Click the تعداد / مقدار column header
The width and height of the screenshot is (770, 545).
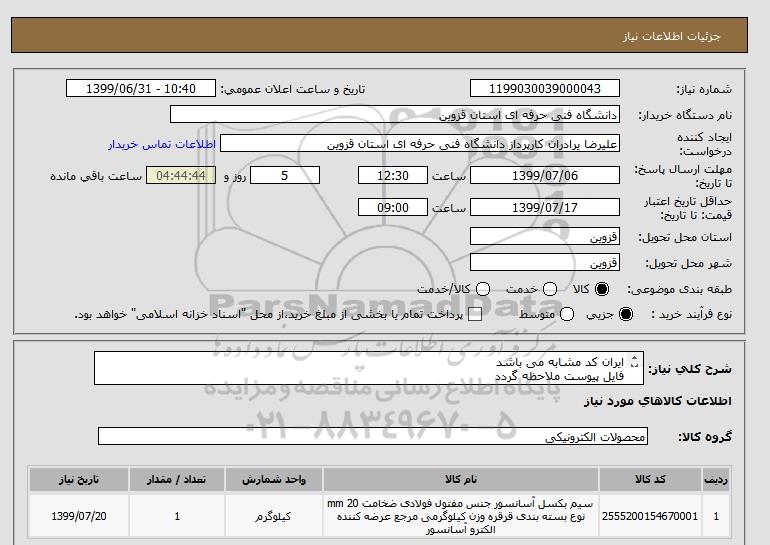pos(177,479)
